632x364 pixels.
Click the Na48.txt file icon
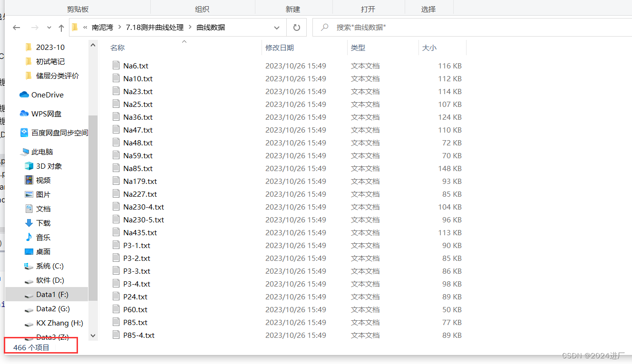click(116, 142)
